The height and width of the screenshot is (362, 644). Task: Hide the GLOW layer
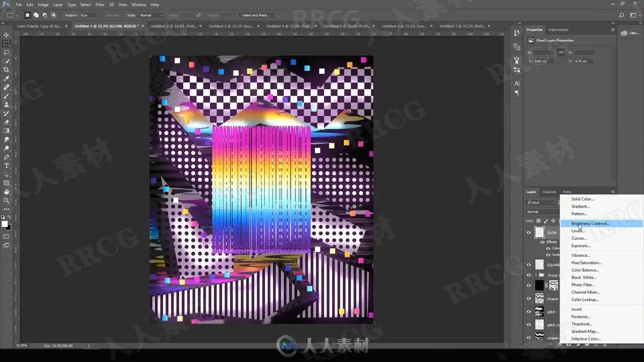528,232
